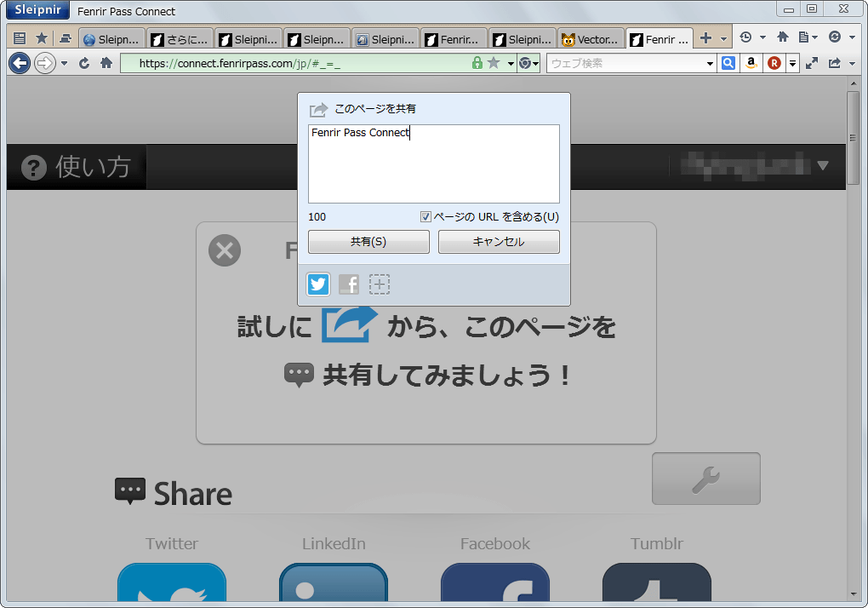Toggle the ページの URL を含める checkbox
This screenshot has width=868, height=608.
pyautogui.click(x=425, y=217)
